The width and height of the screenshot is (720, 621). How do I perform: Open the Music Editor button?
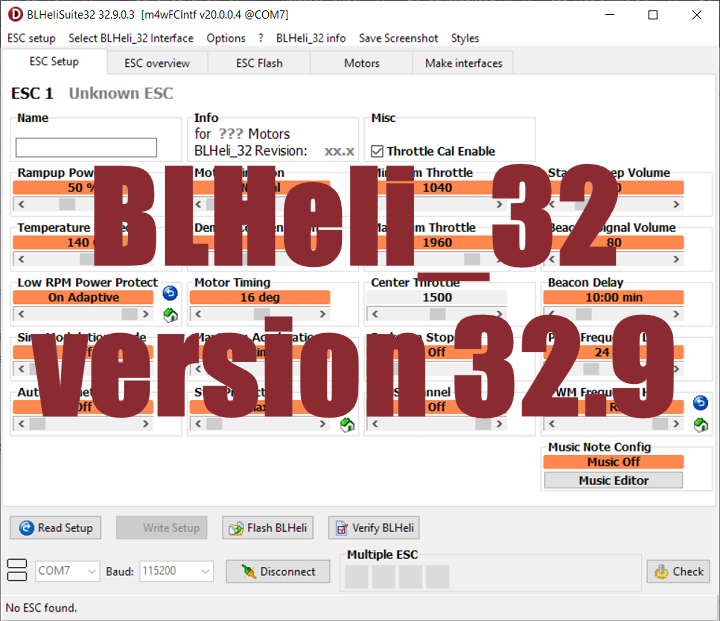pyautogui.click(x=613, y=480)
